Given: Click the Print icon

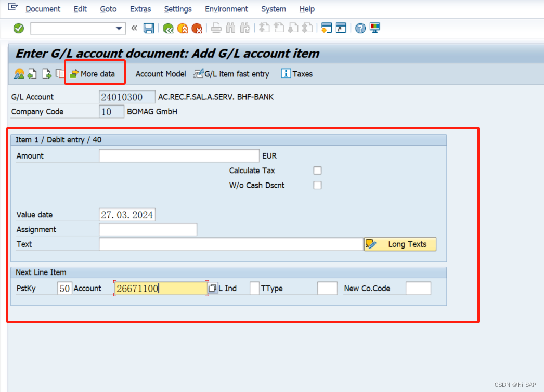Looking at the screenshot, I should pos(216,28).
